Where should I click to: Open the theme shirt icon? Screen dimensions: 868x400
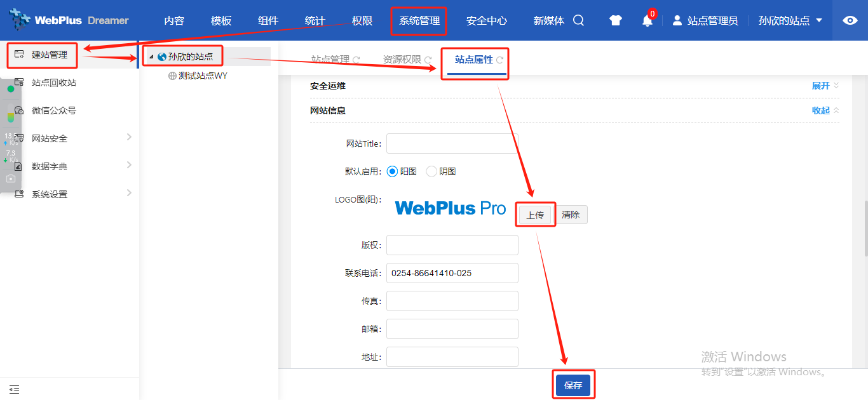[615, 20]
